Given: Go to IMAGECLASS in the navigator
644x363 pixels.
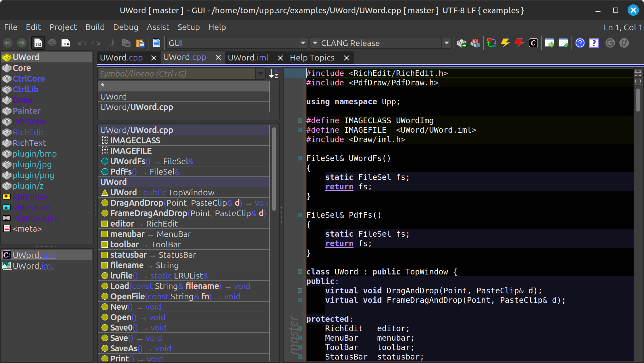Looking at the screenshot, I should [x=184, y=141].
